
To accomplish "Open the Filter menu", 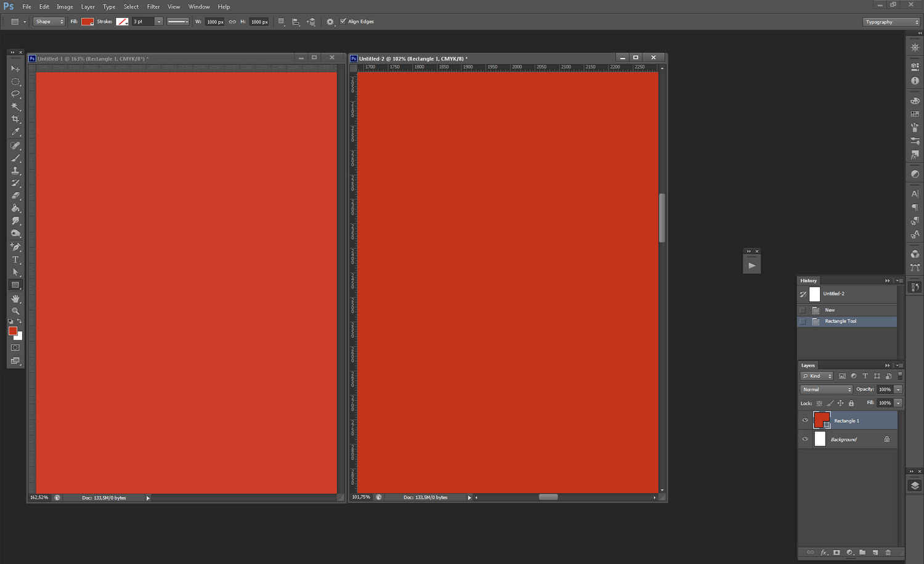I will point(153,7).
